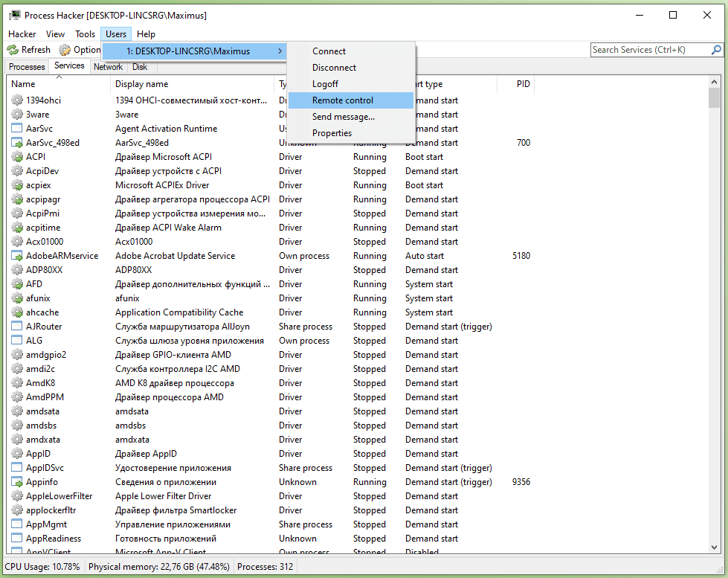The image size is (728, 578).
Task: Click PID 5180 of AdobeARMservice
Action: pyautogui.click(x=521, y=256)
